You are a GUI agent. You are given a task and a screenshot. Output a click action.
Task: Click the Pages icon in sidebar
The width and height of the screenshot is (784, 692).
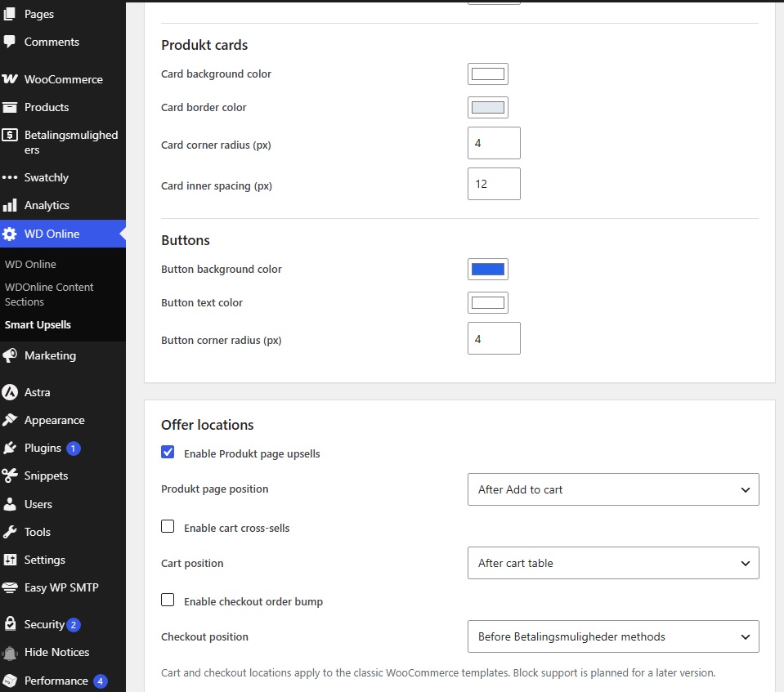(x=10, y=14)
